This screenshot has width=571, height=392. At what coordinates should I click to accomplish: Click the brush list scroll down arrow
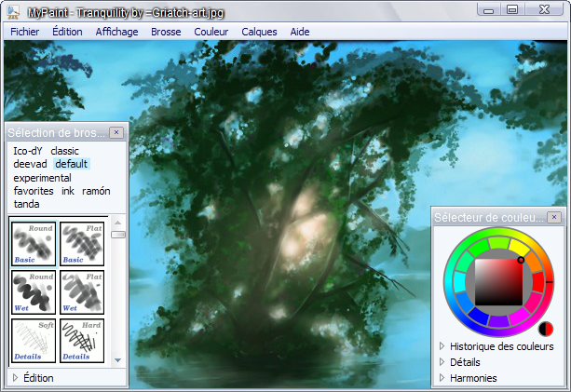(117, 359)
